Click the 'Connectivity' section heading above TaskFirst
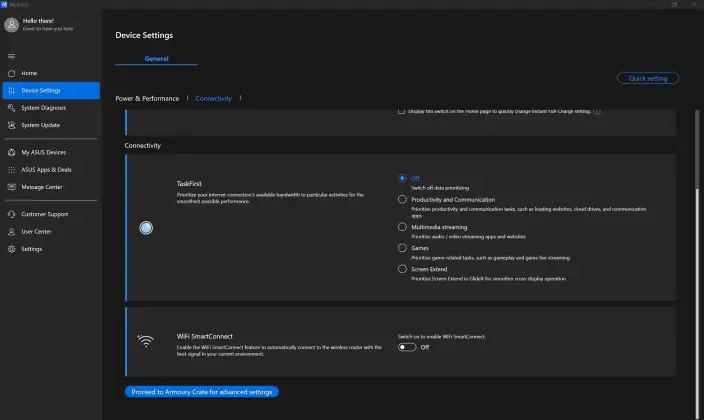The image size is (704, 420). [x=143, y=146]
